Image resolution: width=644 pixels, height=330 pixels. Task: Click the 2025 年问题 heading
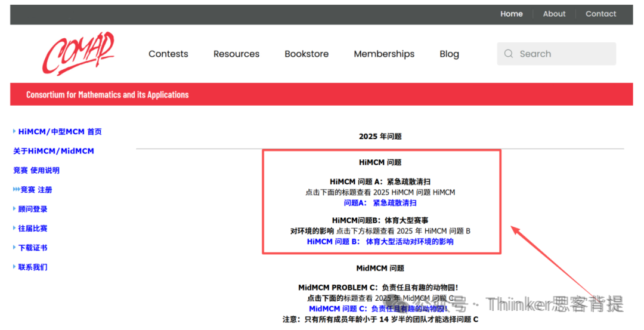(380, 137)
